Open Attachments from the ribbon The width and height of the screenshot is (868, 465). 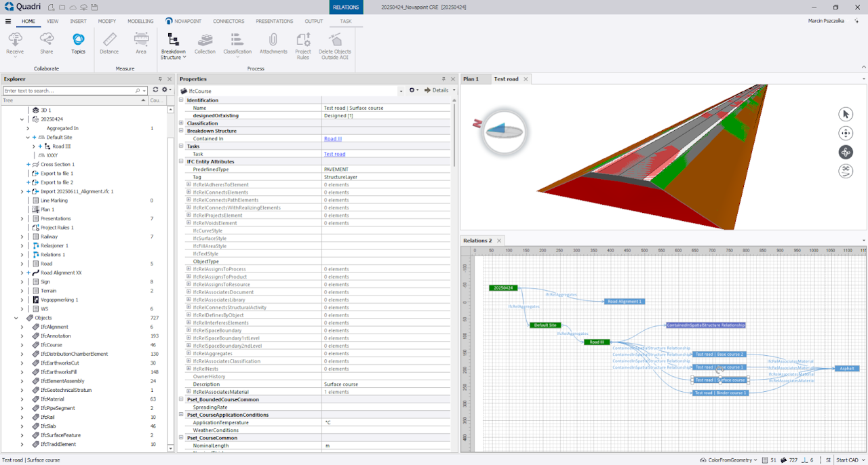pyautogui.click(x=273, y=43)
